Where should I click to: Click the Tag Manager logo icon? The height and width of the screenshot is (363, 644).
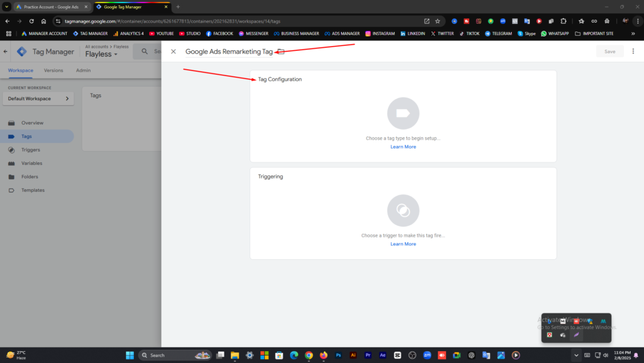(22, 52)
